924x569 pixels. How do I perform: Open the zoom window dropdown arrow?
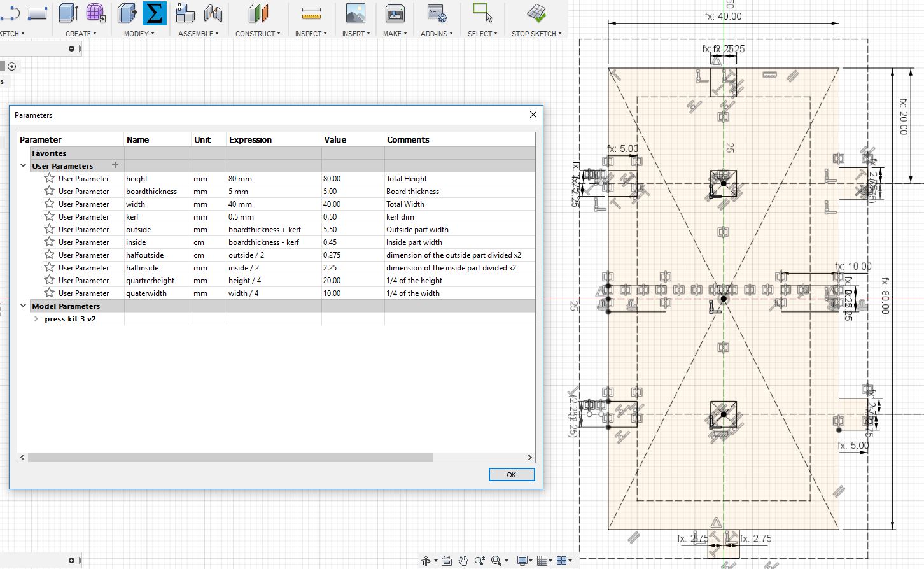click(x=506, y=561)
